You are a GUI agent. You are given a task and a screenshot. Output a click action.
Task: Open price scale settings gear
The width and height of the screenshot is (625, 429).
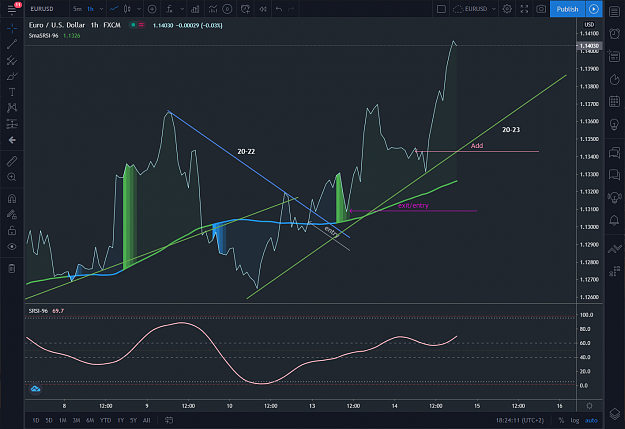tap(590, 406)
